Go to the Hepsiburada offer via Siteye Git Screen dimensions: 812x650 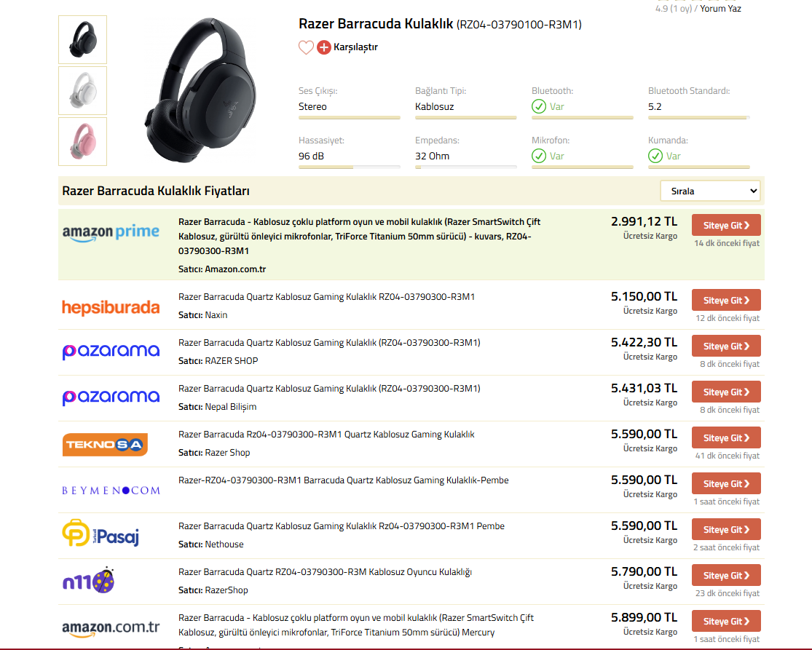coord(725,301)
